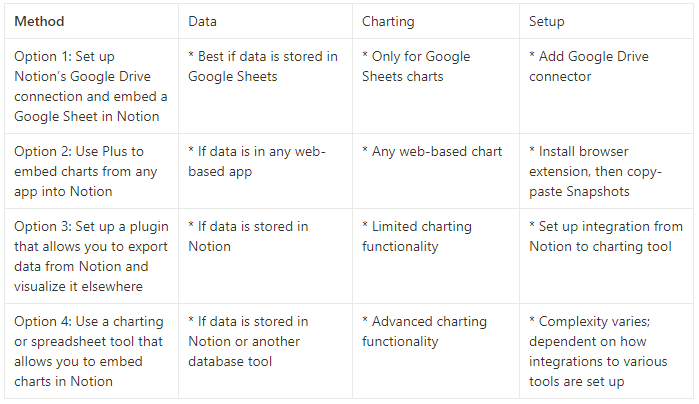The height and width of the screenshot is (404, 699).
Task: Select the 'Any web-based chart' cell
Action: coord(436,171)
